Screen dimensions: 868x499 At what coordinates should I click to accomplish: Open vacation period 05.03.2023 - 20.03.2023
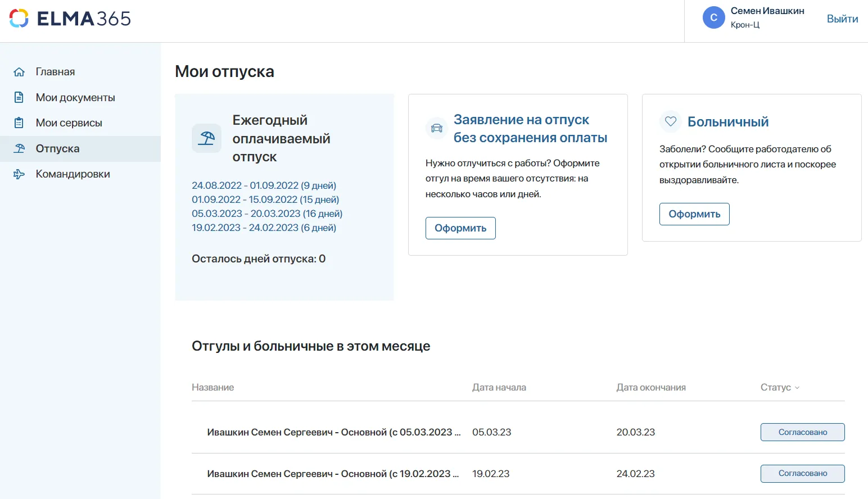[x=267, y=213]
